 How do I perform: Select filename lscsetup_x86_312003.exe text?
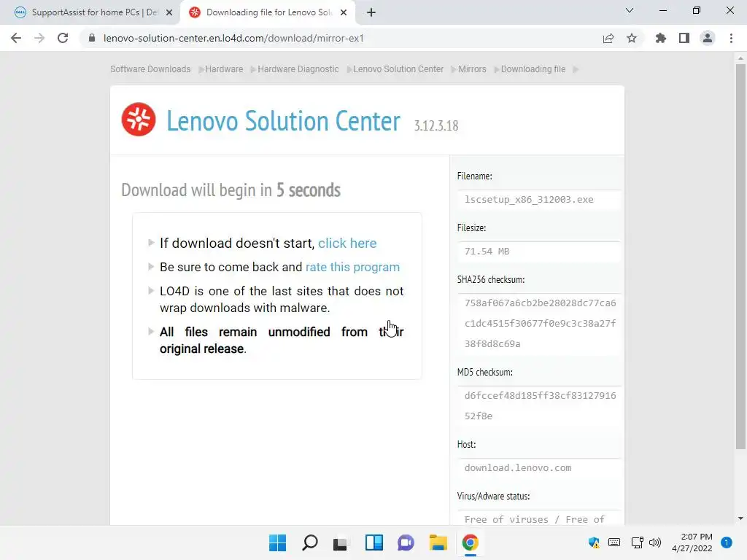click(x=529, y=200)
